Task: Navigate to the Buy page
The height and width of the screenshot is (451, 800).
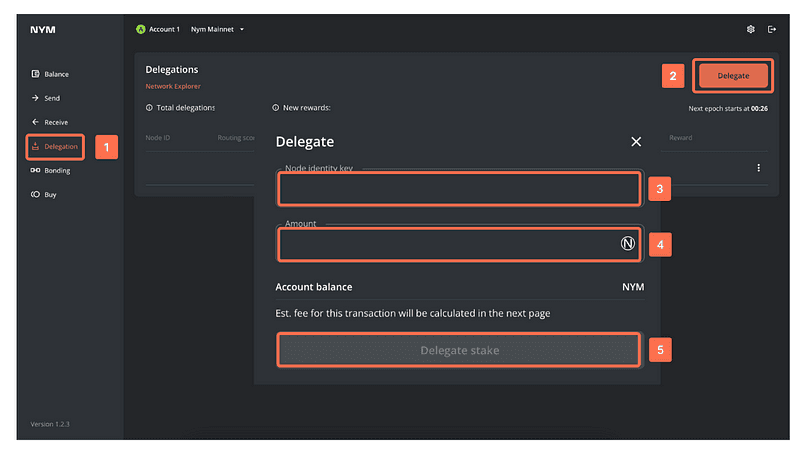Action: [49, 195]
